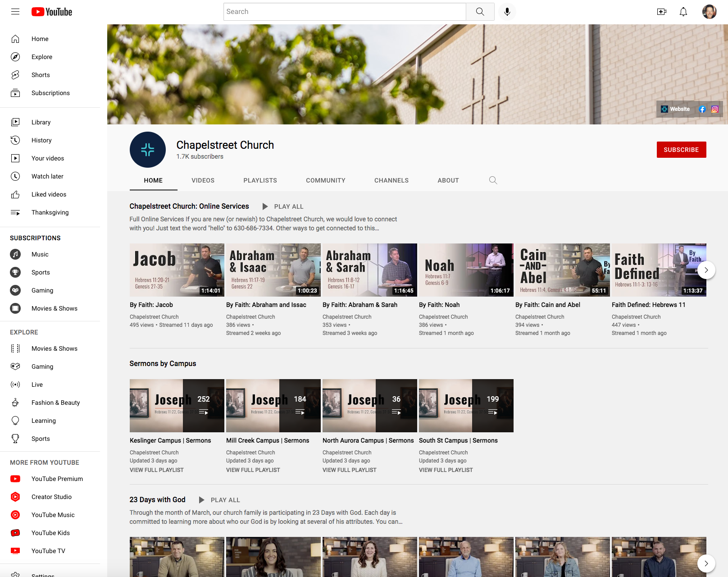Open Fashion & Beauty category
The height and width of the screenshot is (577, 728).
coord(50,403)
